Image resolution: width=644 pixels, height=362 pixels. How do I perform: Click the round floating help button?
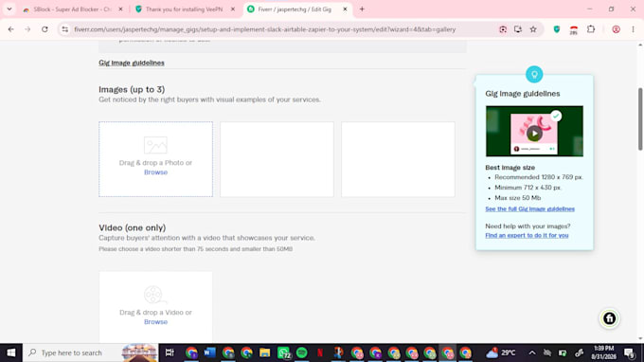(x=610, y=318)
